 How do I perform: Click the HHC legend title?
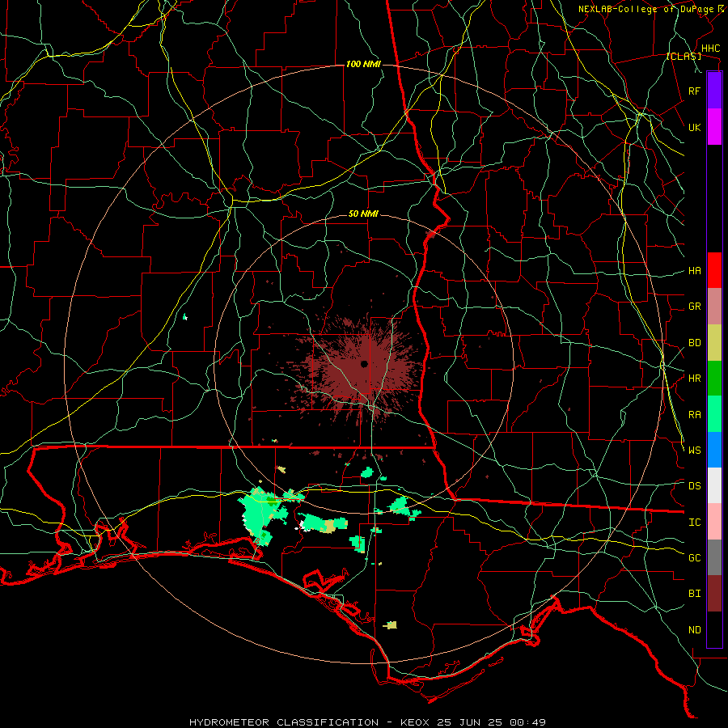710,49
